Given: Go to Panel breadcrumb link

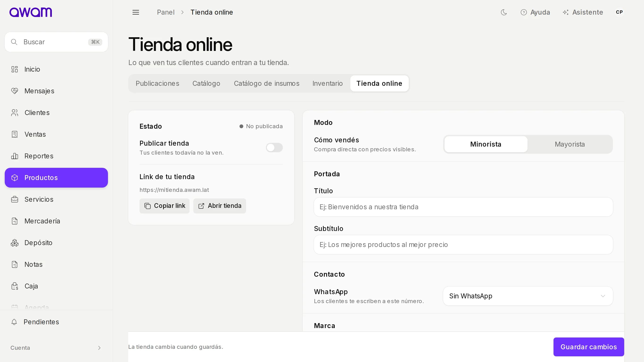Looking at the screenshot, I should [165, 12].
